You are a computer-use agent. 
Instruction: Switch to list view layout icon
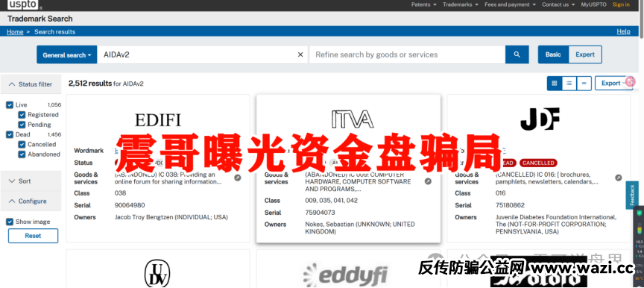click(569, 83)
